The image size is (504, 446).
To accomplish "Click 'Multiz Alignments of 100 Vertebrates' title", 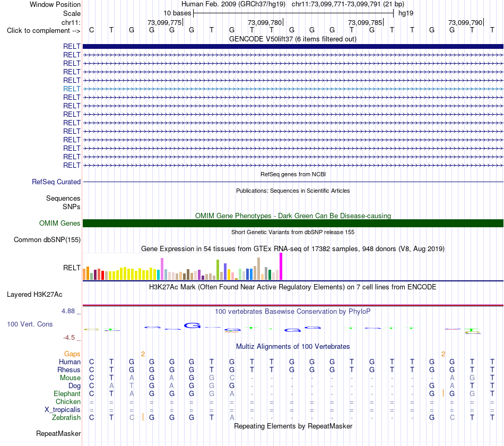I will pyautogui.click(x=293, y=347).
